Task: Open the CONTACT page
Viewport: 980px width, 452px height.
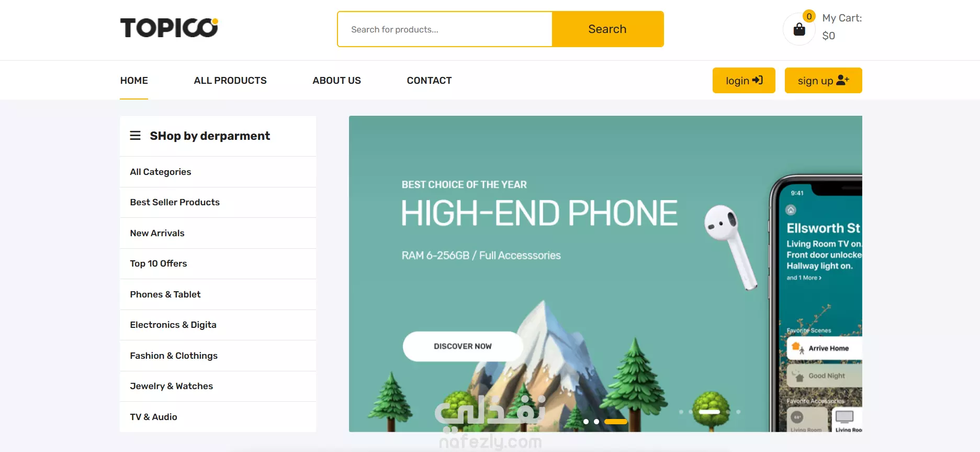Action: [x=429, y=81]
